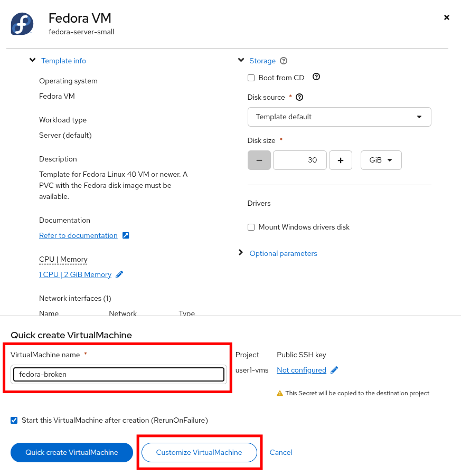Click Disk source help icon

pyautogui.click(x=299, y=97)
